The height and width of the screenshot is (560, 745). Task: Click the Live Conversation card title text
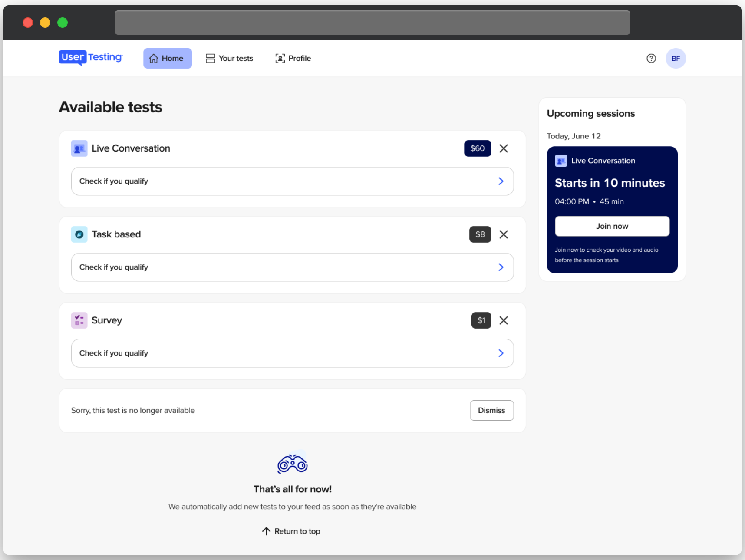tap(131, 148)
